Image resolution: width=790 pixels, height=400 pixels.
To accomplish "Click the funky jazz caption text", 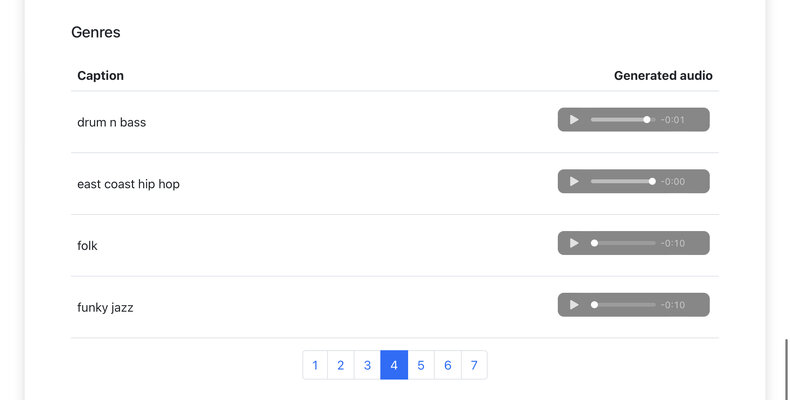I will point(105,307).
